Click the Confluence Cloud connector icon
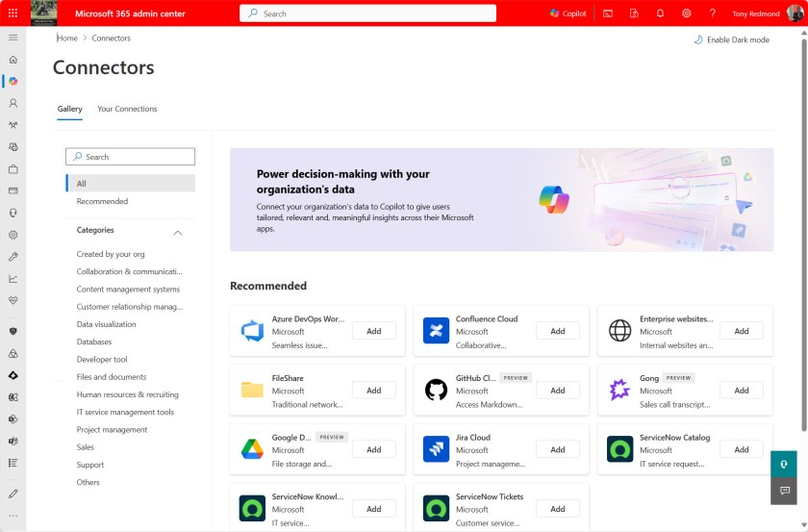This screenshot has width=808, height=532. (436, 330)
